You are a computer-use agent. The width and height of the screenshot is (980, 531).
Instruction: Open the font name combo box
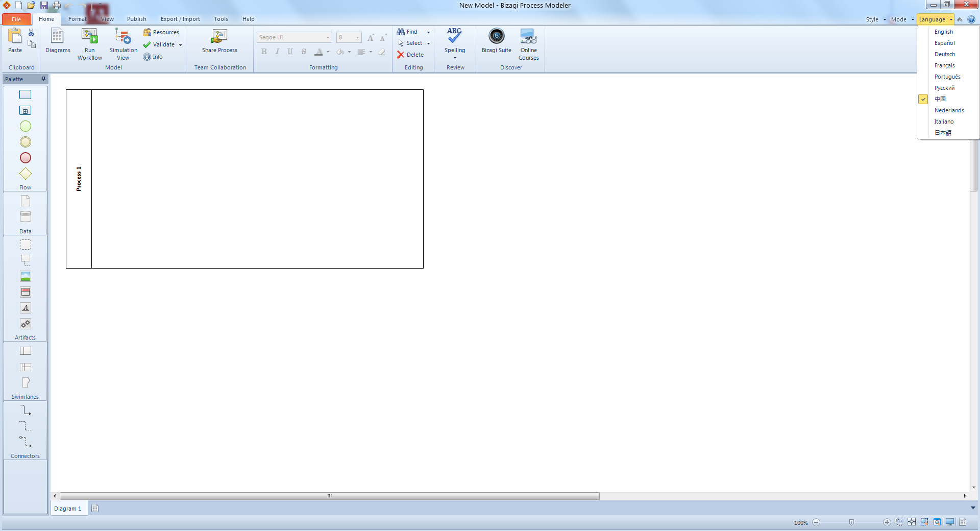pos(294,37)
